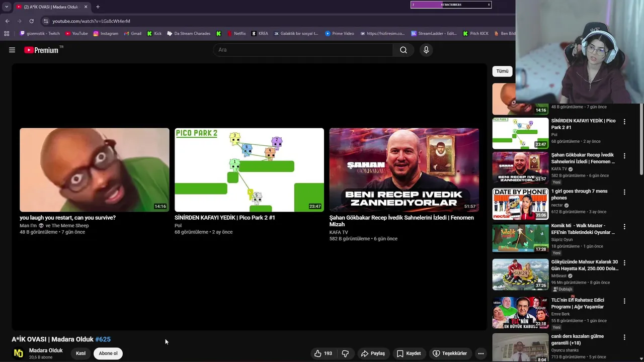This screenshot has height=362, width=644.
Task: Open options for Gökyüzünde Mahsur Kalarak video
Action: click(624, 263)
